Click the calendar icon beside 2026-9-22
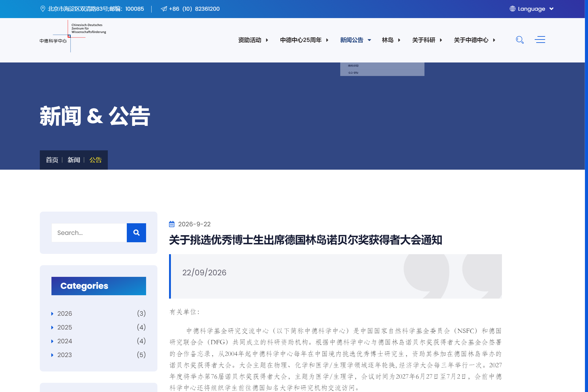 [x=172, y=224]
